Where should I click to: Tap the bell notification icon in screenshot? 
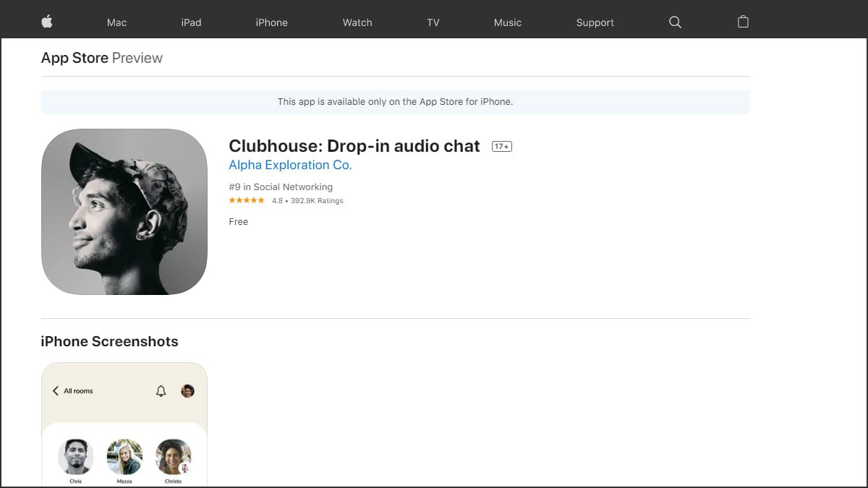(x=161, y=391)
